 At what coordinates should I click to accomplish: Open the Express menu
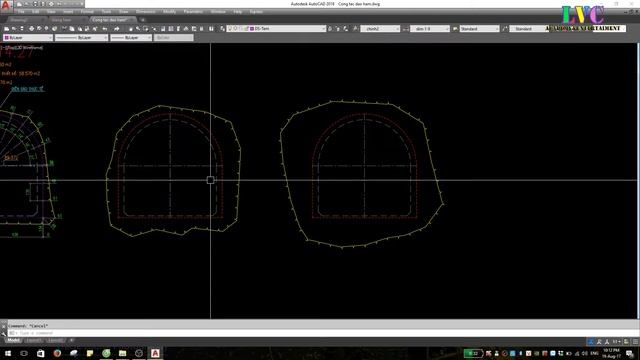(256, 12)
